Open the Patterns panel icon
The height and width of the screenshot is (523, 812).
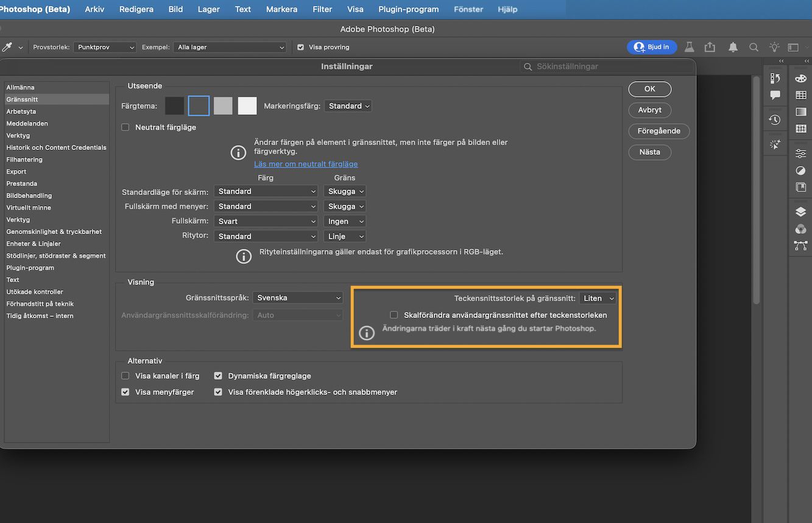800,129
